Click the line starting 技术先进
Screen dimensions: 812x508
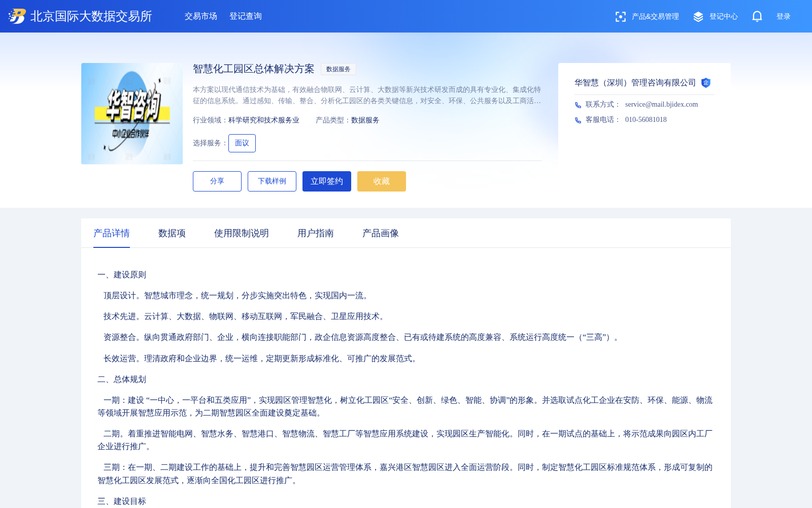246,316
